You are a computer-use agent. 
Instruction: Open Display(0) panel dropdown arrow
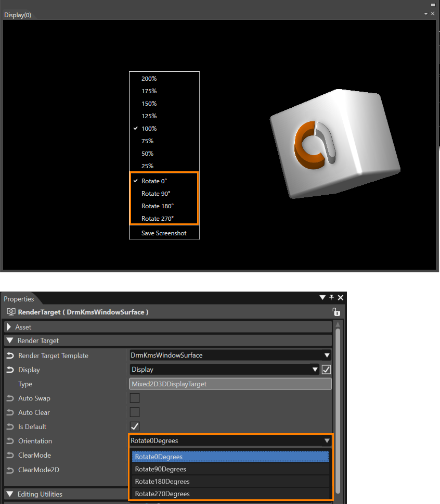point(426,14)
